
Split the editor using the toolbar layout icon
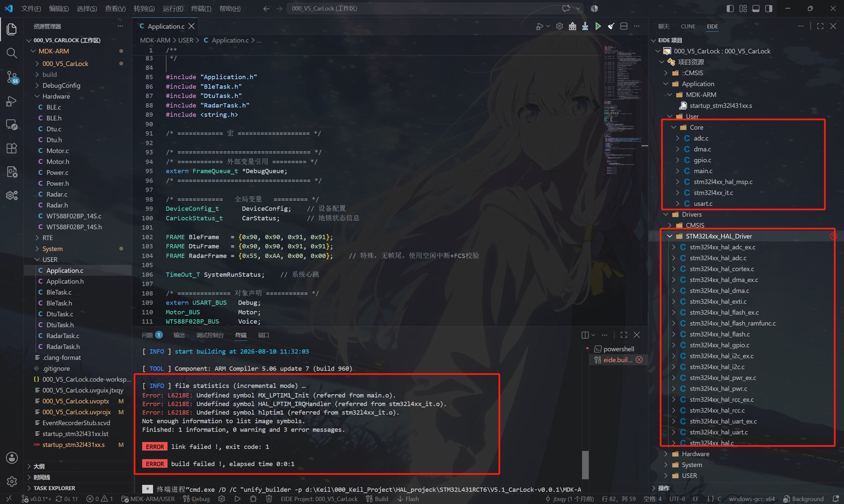click(624, 26)
